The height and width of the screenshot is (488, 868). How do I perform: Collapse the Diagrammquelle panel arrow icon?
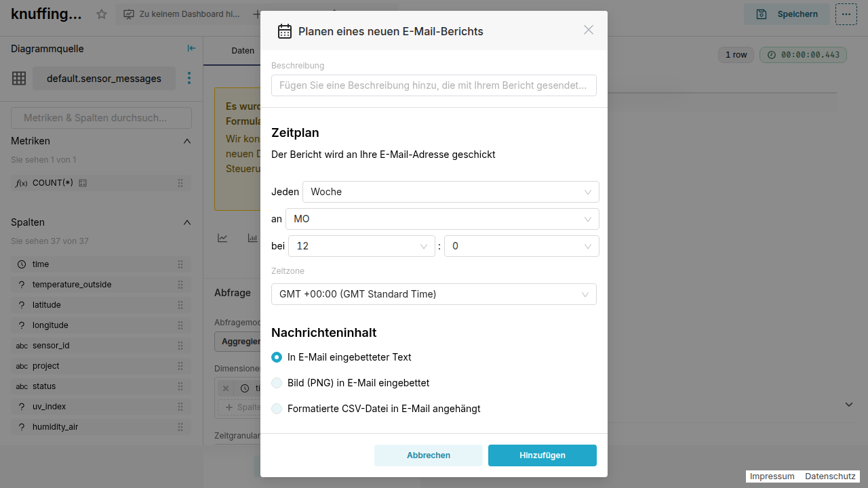191,48
